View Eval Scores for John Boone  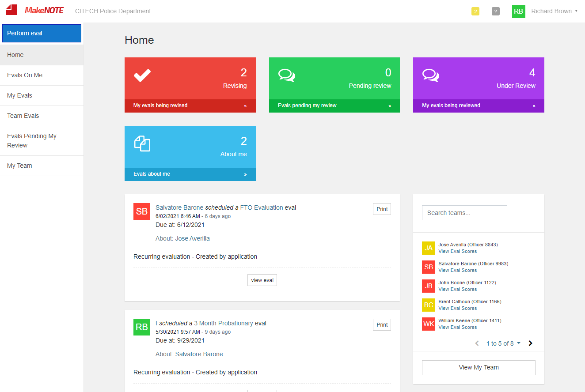(x=458, y=290)
